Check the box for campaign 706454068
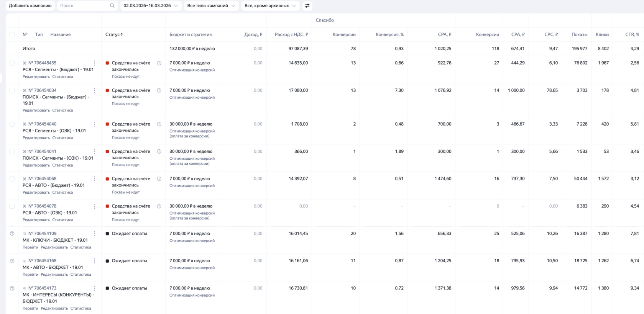This screenshot has width=644, height=314. (12, 179)
